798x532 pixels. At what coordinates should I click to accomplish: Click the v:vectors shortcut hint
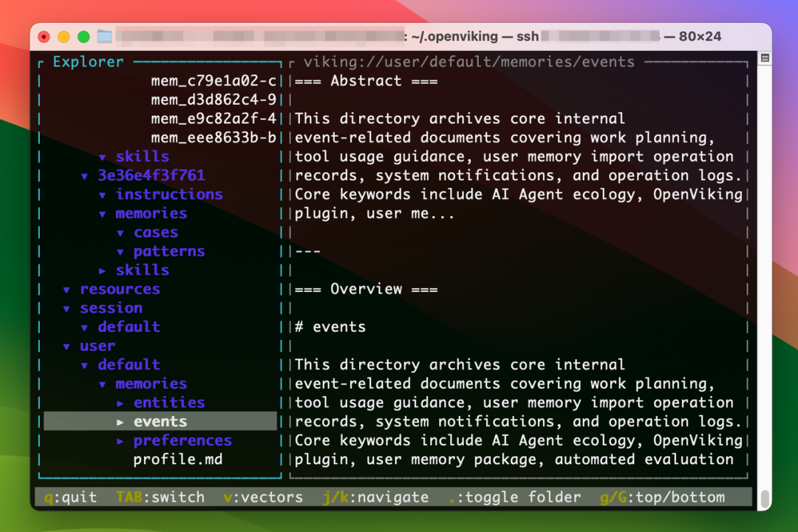[x=263, y=497]
